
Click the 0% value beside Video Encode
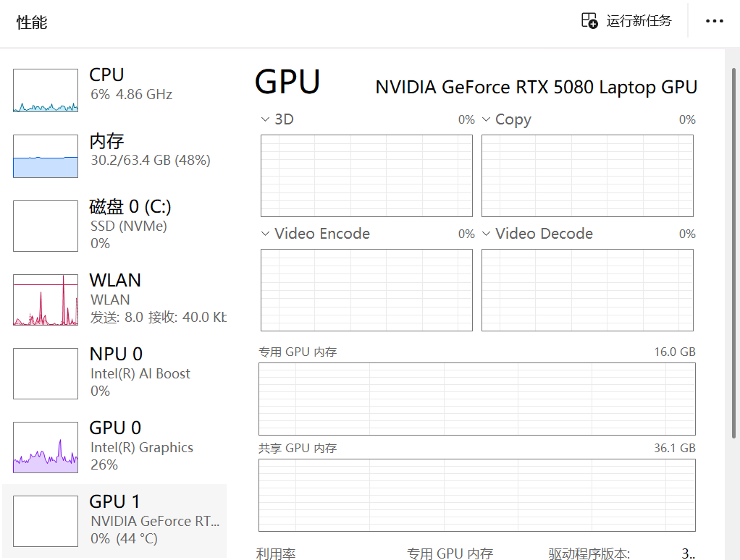click(466, 234)
